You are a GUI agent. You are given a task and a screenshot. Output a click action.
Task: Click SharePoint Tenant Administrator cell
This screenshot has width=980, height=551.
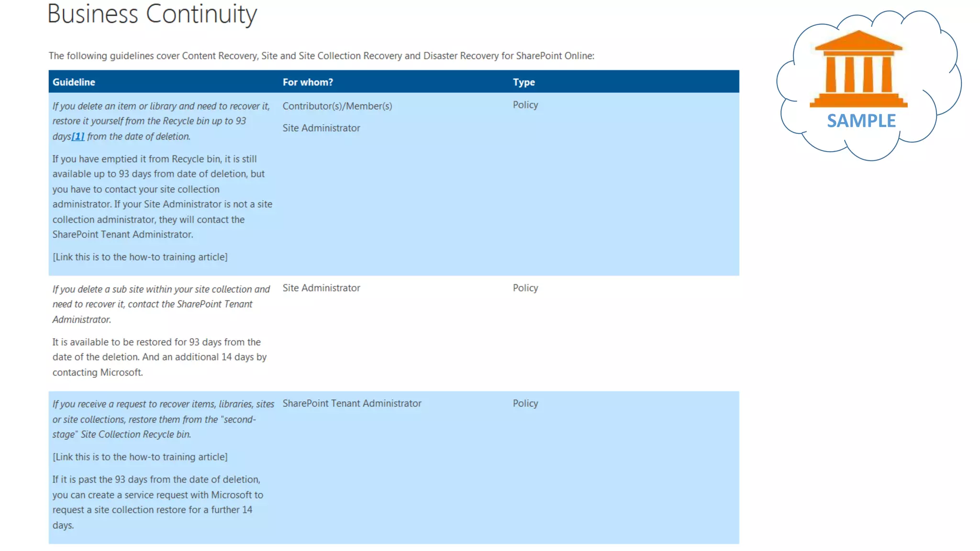[x=352, y=403]
